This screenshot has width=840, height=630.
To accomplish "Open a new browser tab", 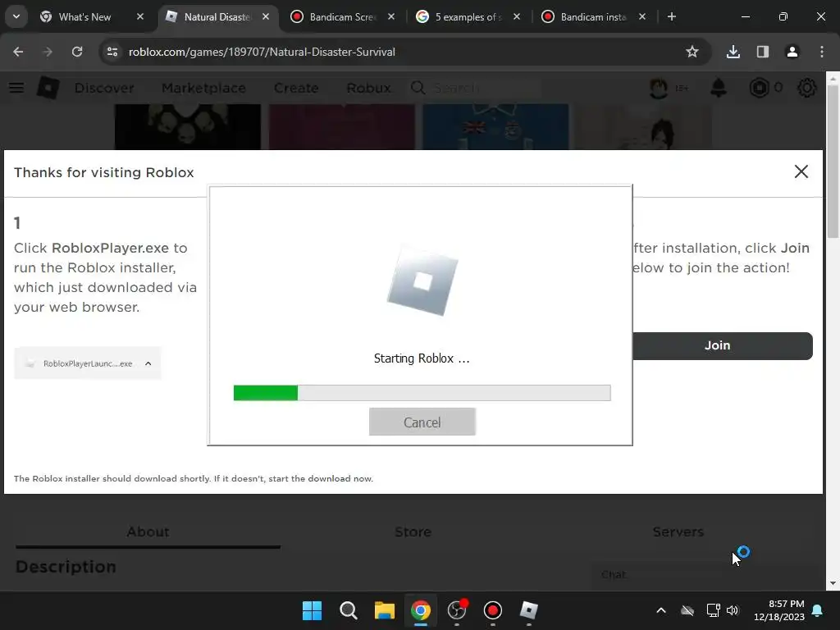I will (672, 17).
